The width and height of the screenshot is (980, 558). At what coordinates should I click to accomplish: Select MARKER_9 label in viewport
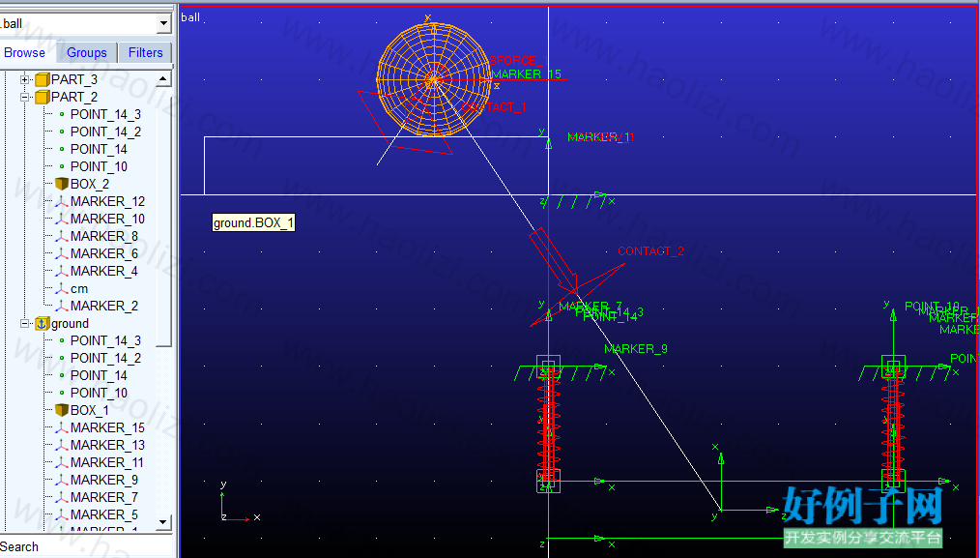click(636, 348)
